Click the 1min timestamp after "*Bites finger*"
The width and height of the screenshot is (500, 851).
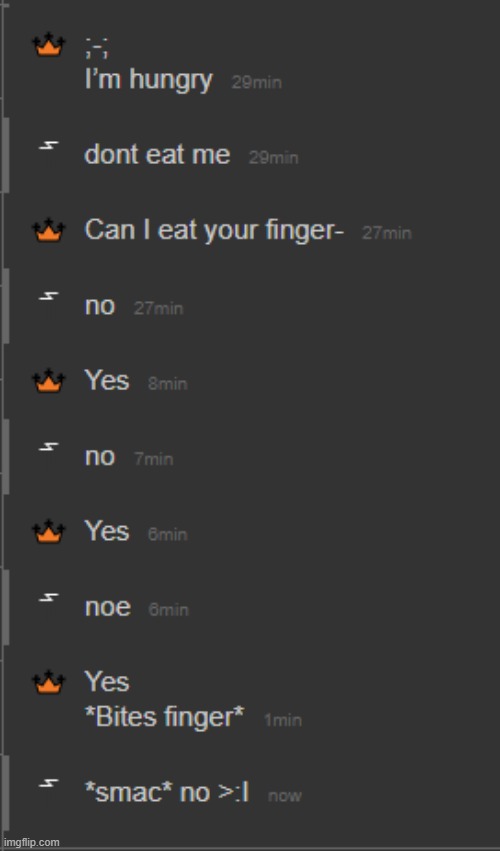(282, 720)
